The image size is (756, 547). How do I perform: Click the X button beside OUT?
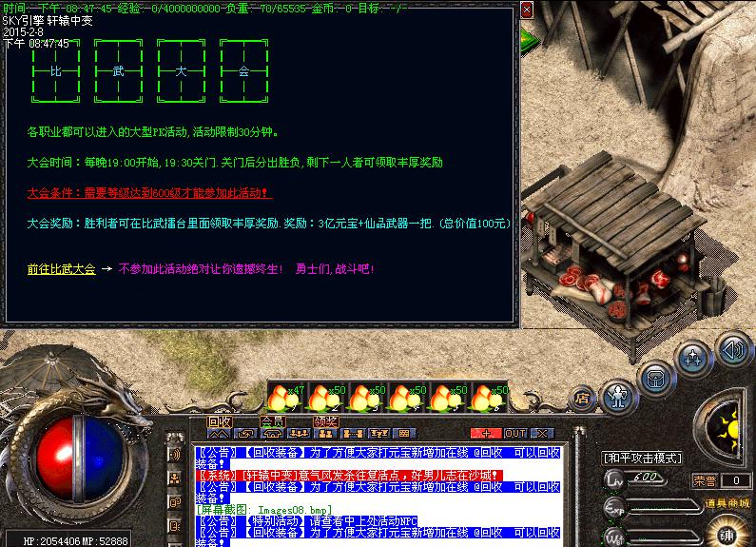coord(541,434)
